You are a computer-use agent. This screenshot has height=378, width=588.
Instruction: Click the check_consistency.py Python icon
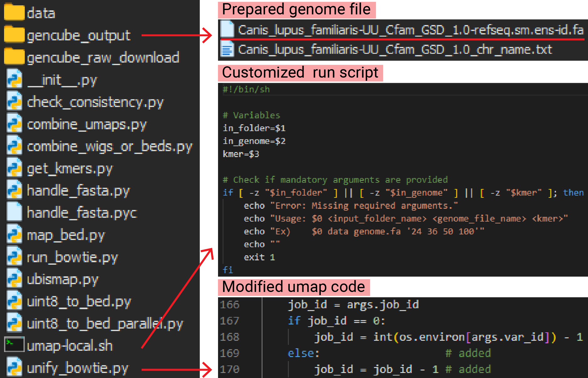(x=14, y=101)
